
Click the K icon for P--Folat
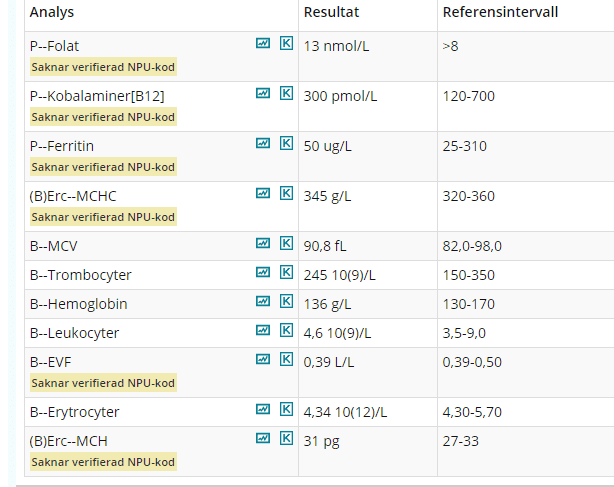click(x=286, y=43)
